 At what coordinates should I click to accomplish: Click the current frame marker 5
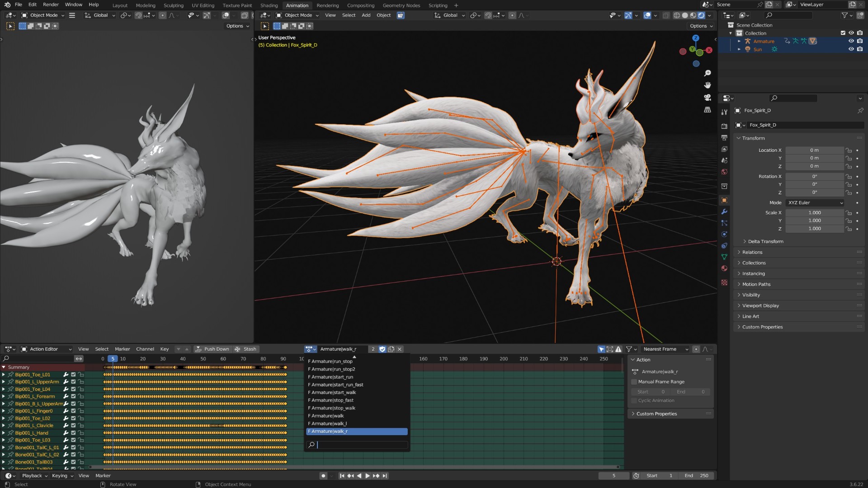(113, 359)
